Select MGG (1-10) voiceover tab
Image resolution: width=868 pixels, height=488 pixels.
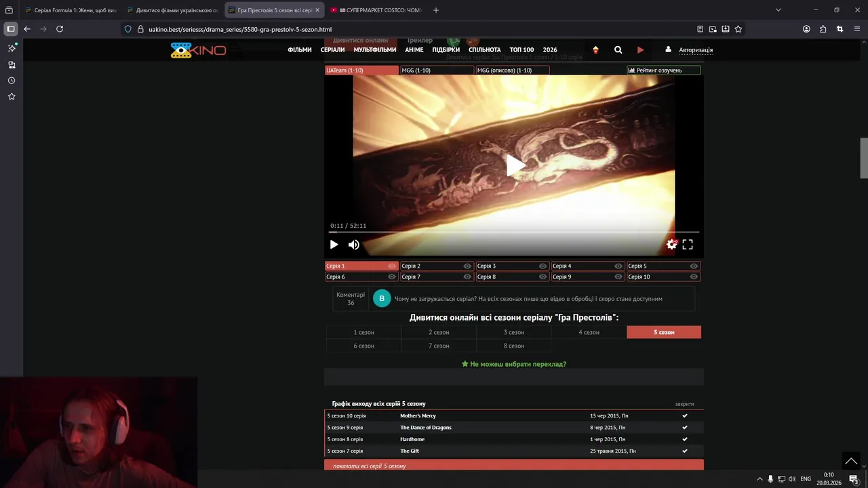click(437, 70)
